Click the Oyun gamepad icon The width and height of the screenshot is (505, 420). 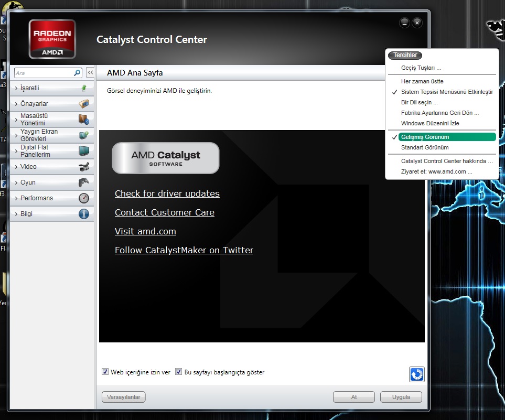point(84,182)
